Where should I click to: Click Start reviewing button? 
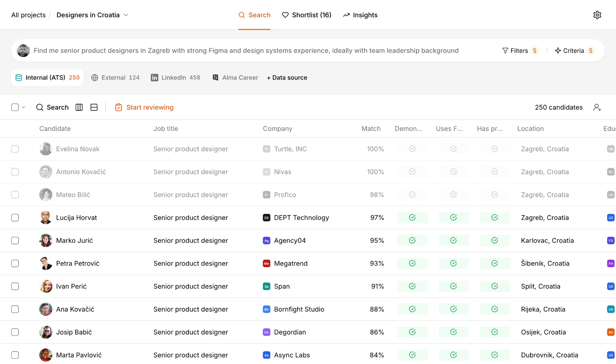[x=144, y=107]
